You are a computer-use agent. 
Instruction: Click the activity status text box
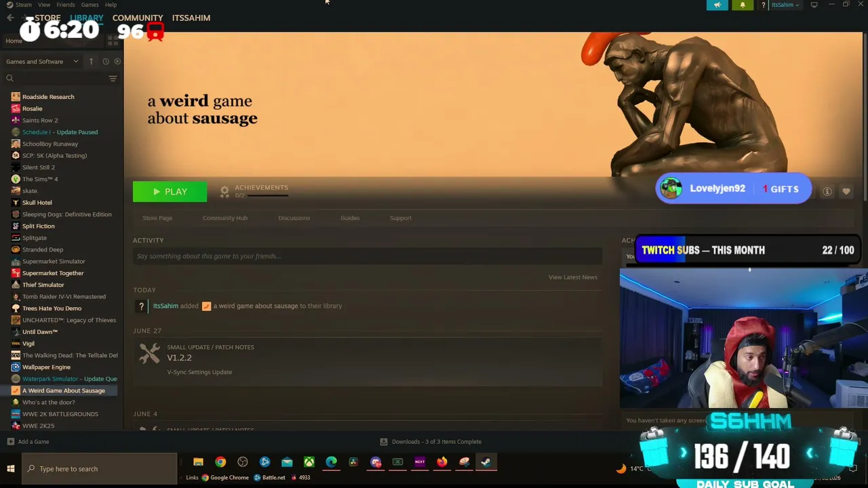pos(368,256)
